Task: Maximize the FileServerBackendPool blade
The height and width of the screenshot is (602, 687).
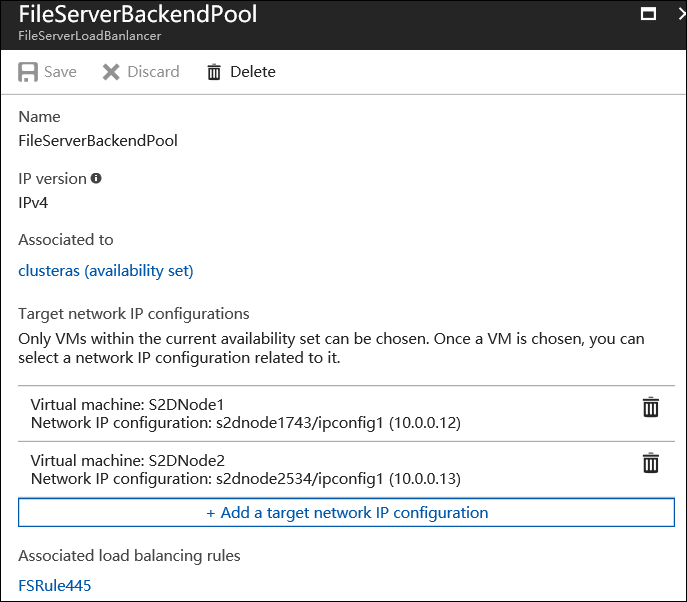Action: tap(648, 14)
